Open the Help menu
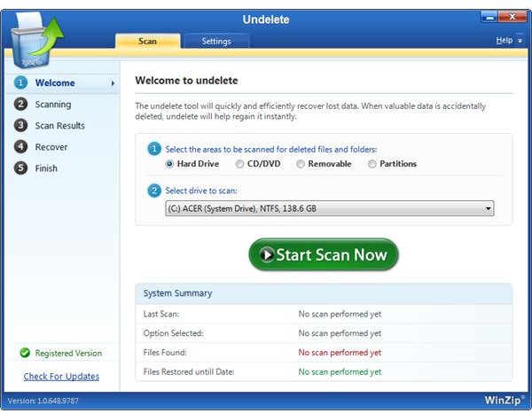This screenshot has height=413, width=532. 505,41
